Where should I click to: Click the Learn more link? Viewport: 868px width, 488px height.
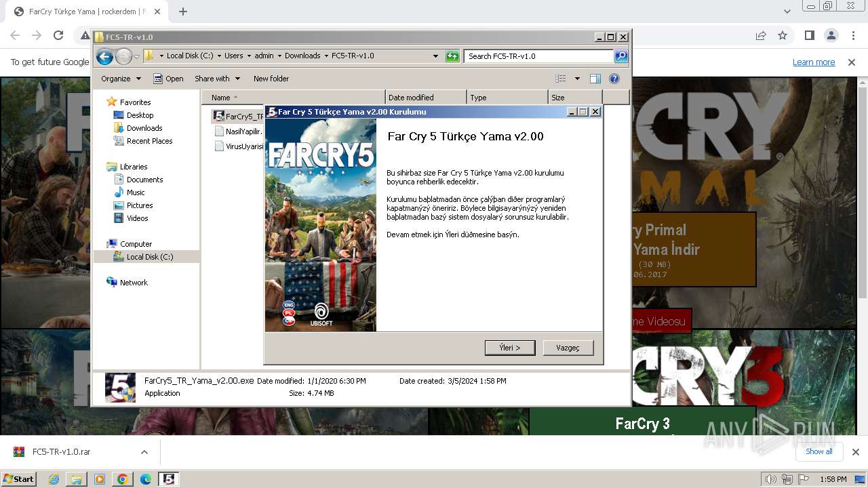click(814, 62)
